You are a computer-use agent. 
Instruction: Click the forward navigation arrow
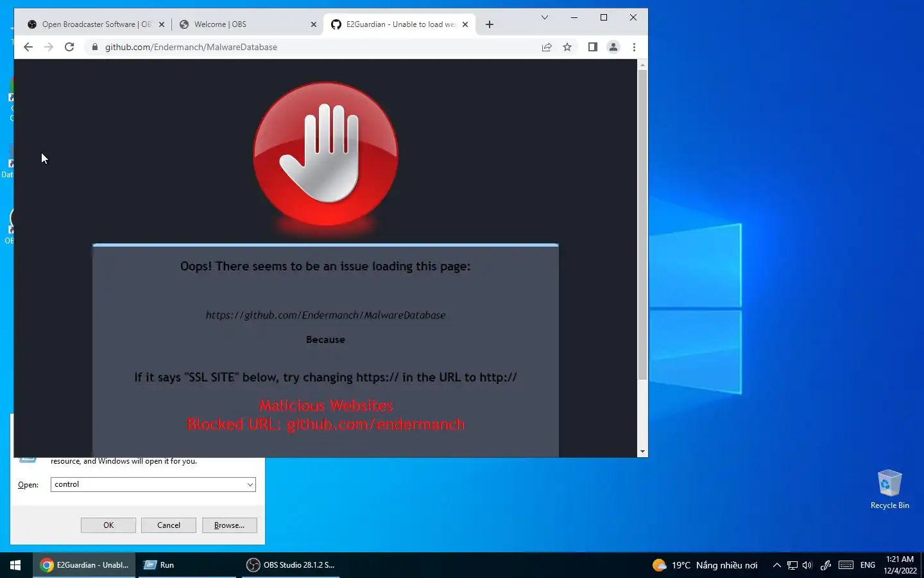49,47
